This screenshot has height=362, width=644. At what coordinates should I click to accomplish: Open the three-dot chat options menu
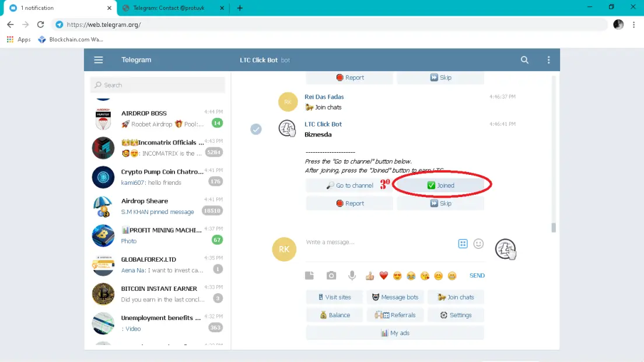point(549,60)
